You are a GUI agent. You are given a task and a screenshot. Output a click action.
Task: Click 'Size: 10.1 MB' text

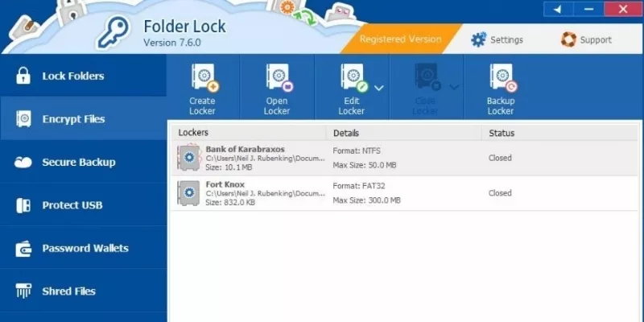click(229, 167)
